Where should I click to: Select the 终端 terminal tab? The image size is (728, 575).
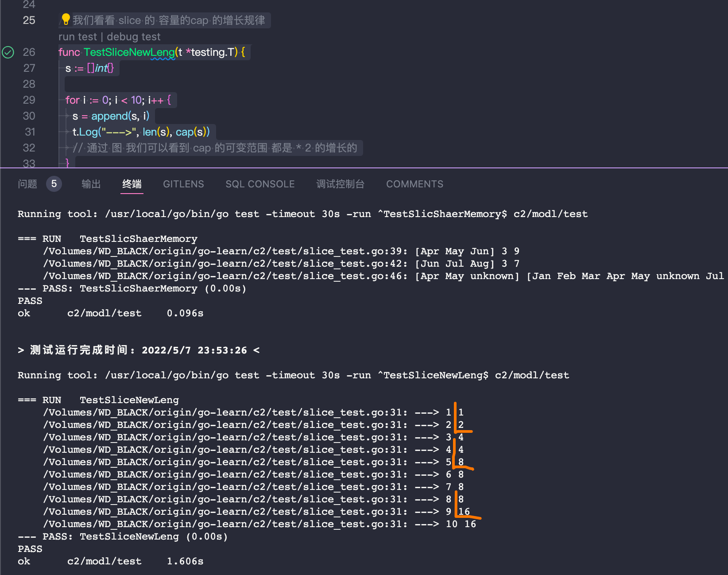(x=132, y=184)
